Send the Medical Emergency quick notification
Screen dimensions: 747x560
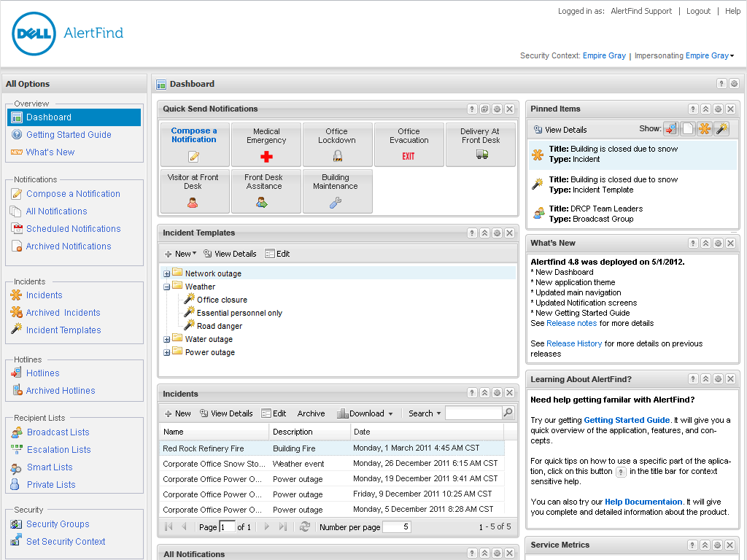click(x=266, y=145)
